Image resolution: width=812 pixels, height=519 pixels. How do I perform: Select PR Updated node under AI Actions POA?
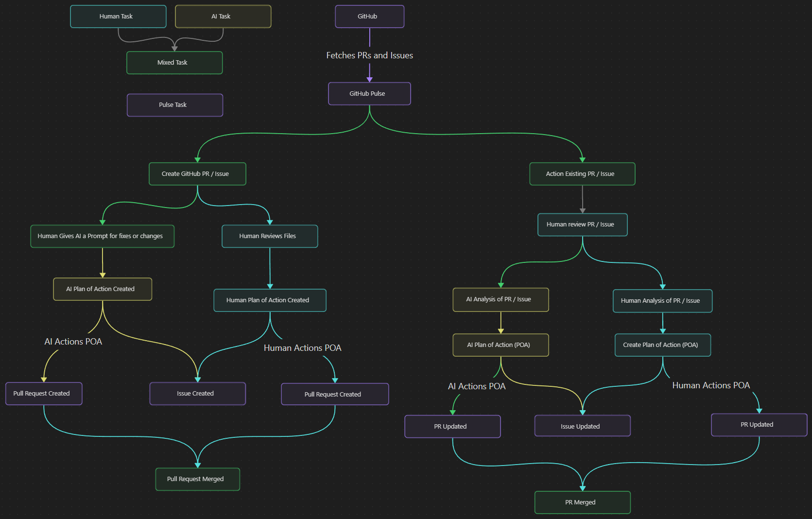pos(452,427)
